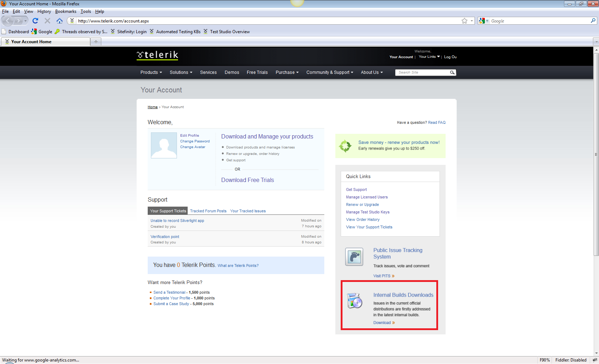Bookmark this page with the star icon

465,21
